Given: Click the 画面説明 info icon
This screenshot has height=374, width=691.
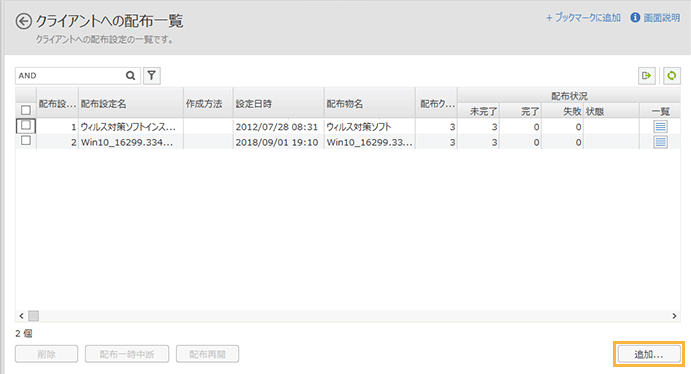Looking at the screenshot, I should coord(635,18).
